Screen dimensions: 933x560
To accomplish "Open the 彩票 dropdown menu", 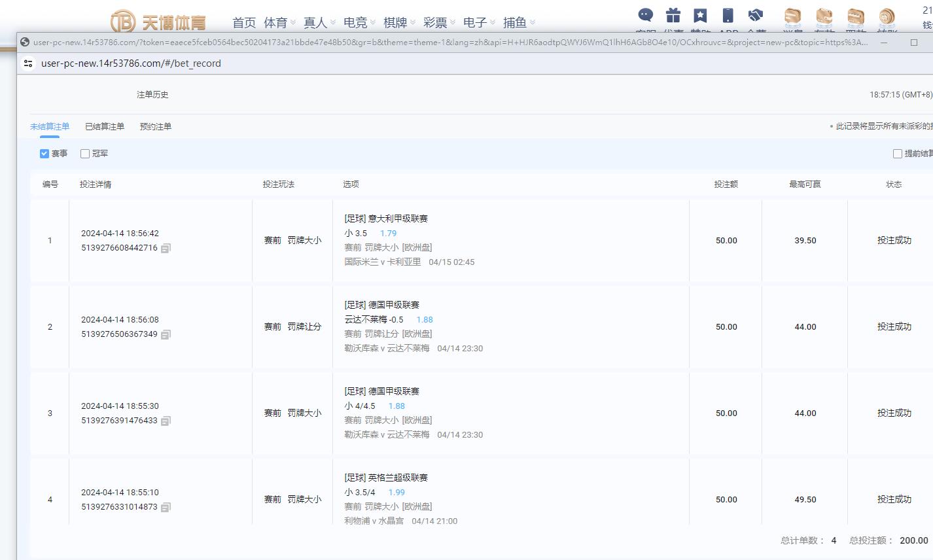I will click(440, 23).
